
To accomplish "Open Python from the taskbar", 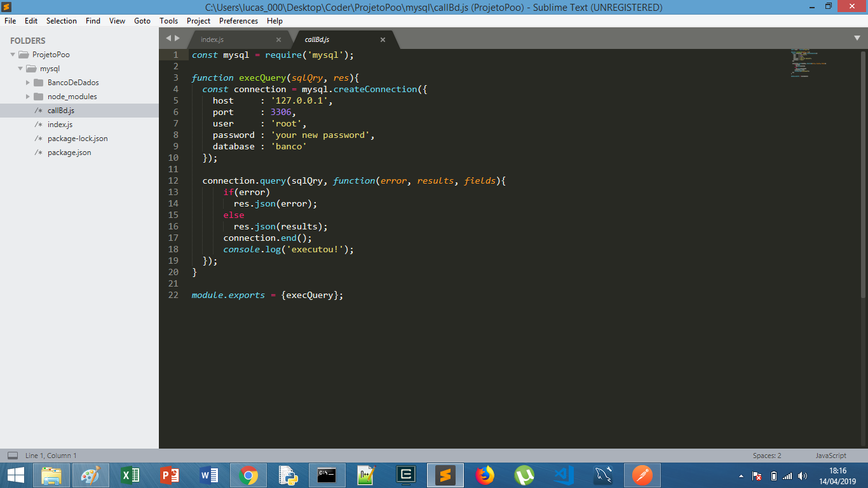I will pyautogui.click(x=288, y=475).
